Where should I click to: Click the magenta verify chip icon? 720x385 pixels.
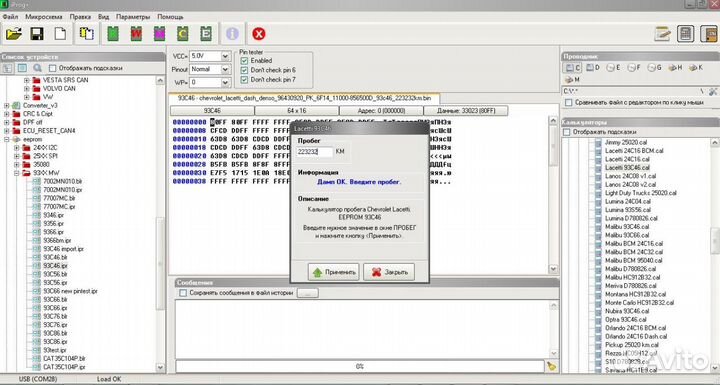coord(159,34)
